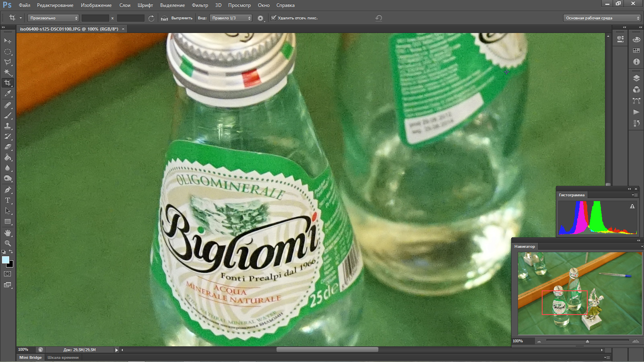
Task: Open the Гистограмма panel options menu
Action: (635, 195)
